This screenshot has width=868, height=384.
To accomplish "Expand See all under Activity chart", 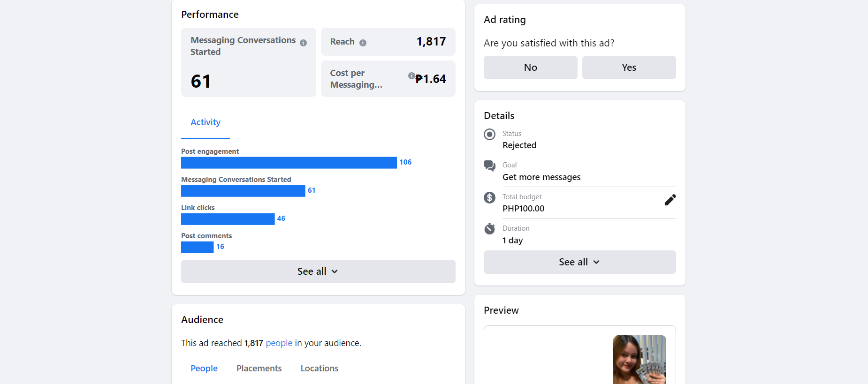I will [318, 271].
